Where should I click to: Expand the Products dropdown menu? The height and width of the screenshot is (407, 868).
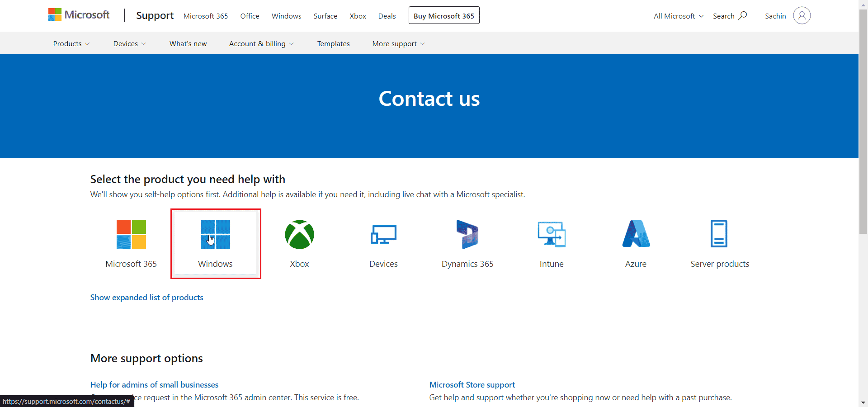[x=71, y=43]
